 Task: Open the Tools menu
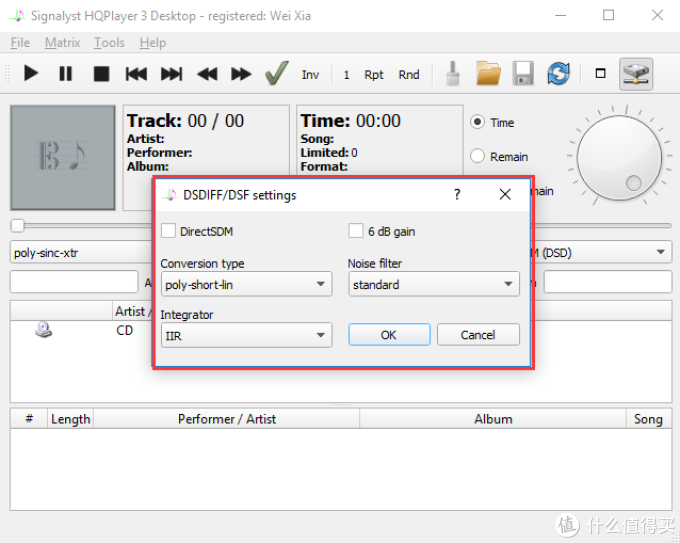click(x=109, y=43)
